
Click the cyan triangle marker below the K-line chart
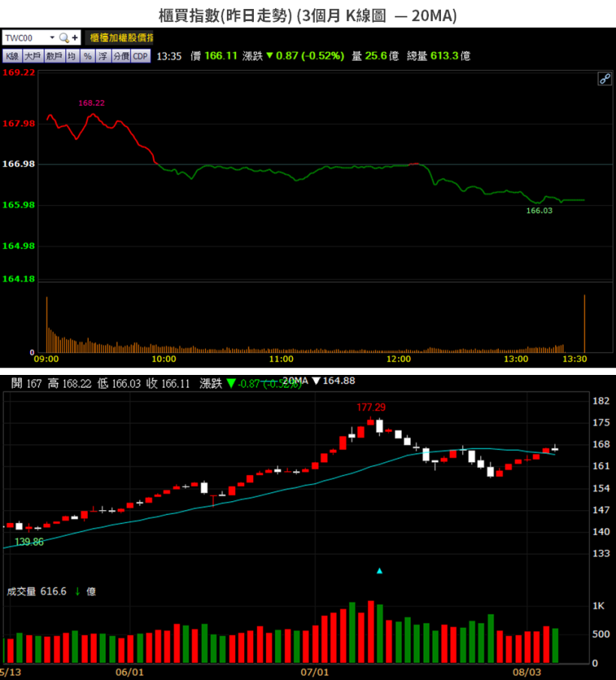[x=380, y=571]
